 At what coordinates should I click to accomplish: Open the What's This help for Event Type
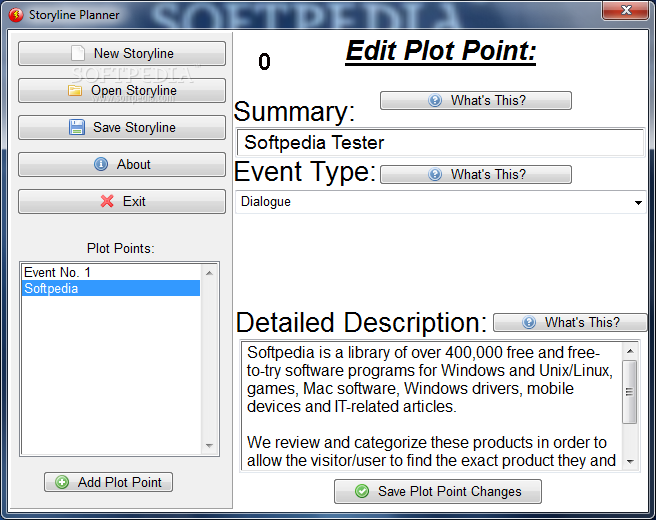pos(476,174)
